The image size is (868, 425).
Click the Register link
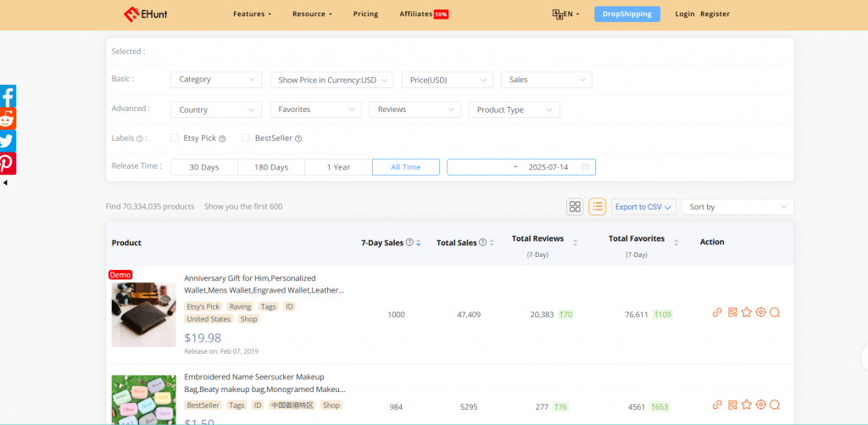pyautogui.click(x=715, y=14)
